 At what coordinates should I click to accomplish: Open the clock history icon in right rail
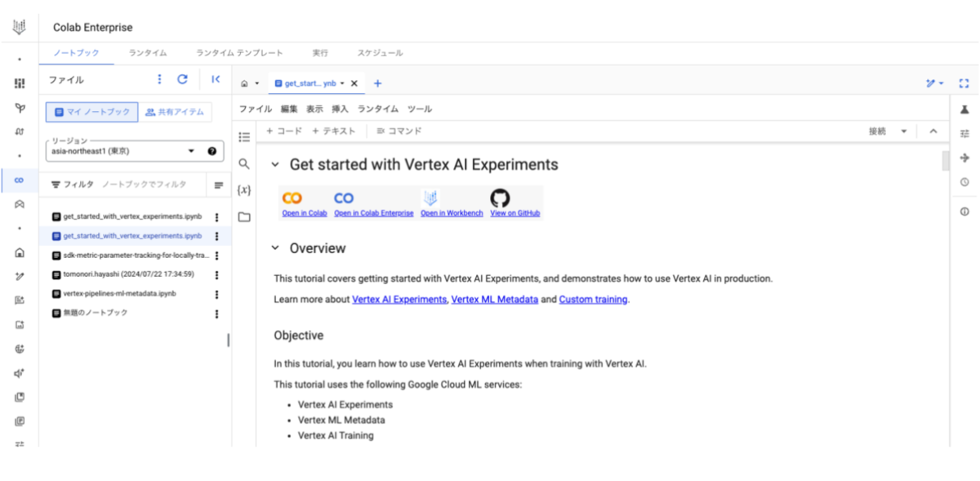click(964, 182)
